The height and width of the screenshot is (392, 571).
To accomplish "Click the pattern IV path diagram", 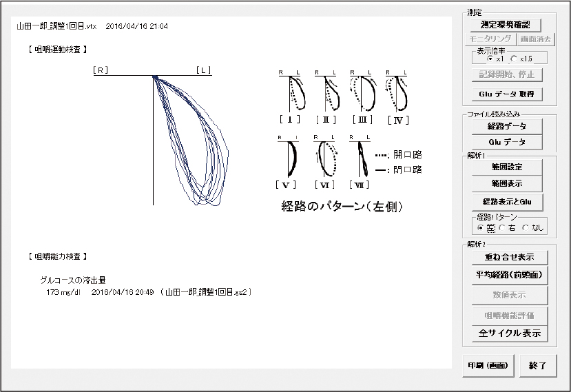I will [x=397, y=92].
